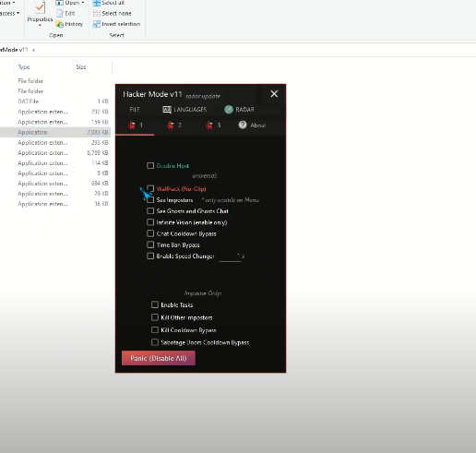Select Application extension 293 KB row
Screen dimensions: 476x453
[x=55, y=143]
